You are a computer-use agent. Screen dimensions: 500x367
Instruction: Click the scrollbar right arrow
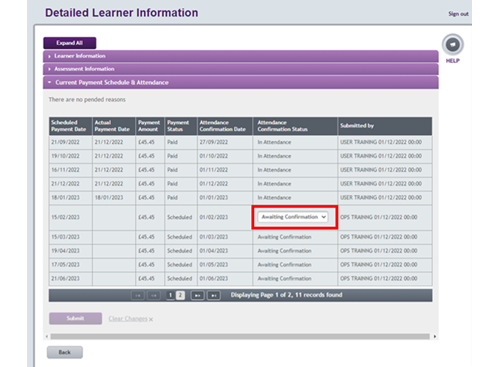pos(435,336)
